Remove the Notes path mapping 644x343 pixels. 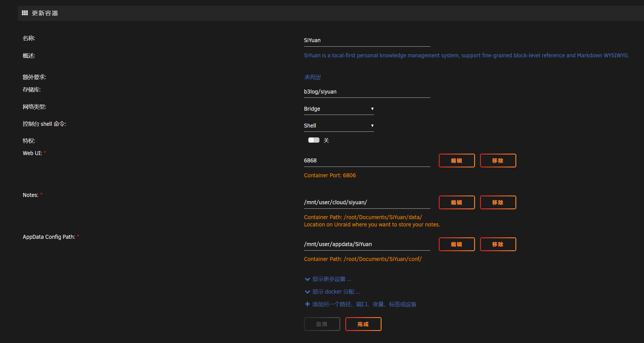pyautogui.click(x=498, y=203)
